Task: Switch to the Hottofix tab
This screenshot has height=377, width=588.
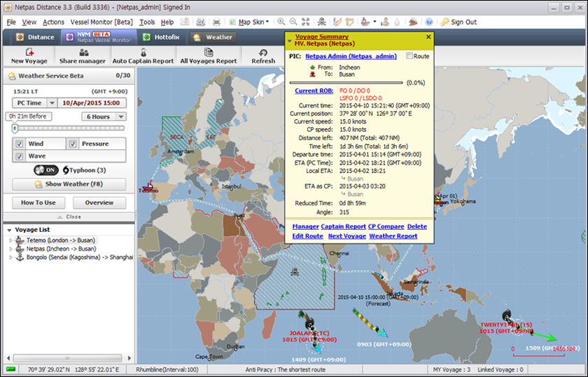Action: tap(161, 37)
